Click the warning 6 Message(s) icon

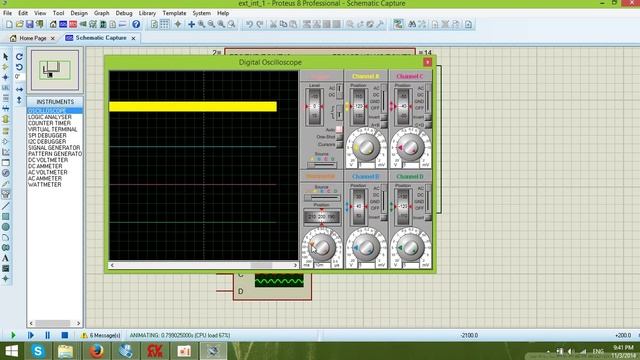84,335
